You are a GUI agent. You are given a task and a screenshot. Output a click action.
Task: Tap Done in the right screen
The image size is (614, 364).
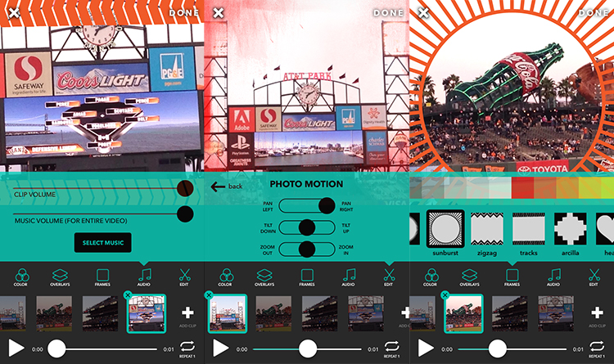point(594,13)
